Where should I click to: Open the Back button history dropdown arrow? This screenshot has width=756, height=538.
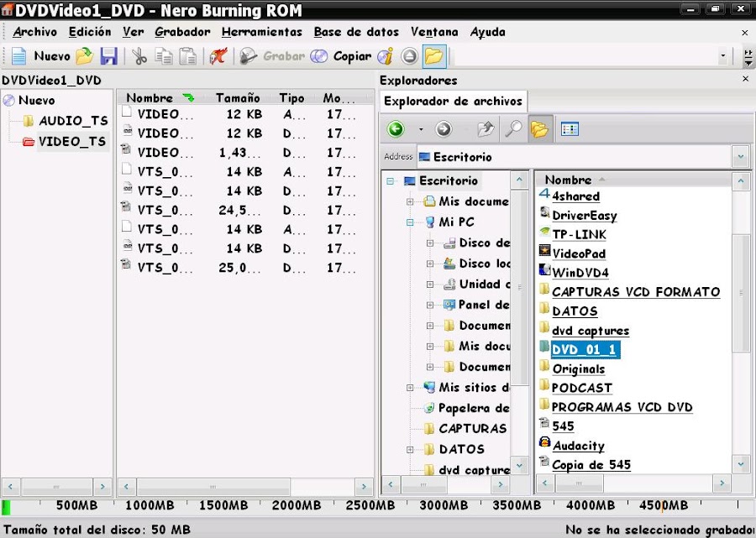click(421, 129)
